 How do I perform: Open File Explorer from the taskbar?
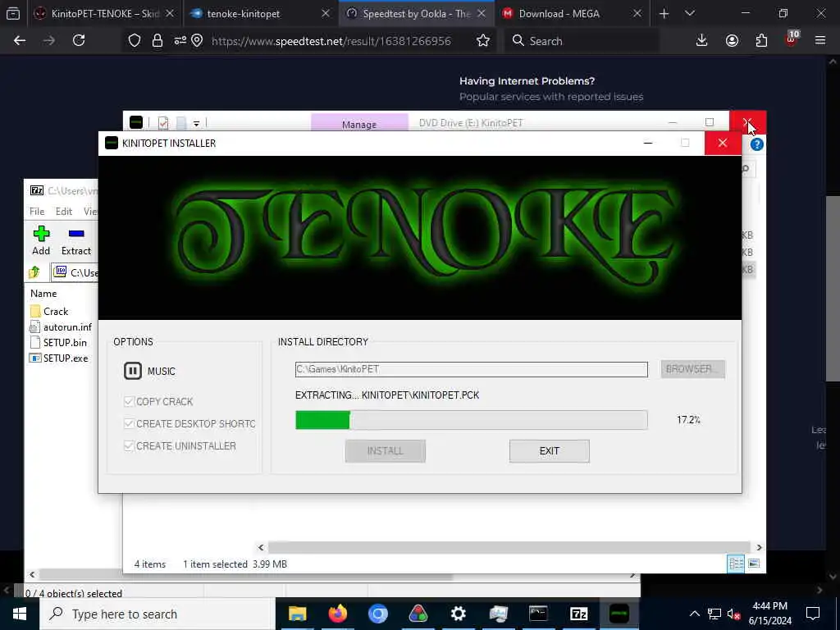pyautogui.click(x=297, y=614)
